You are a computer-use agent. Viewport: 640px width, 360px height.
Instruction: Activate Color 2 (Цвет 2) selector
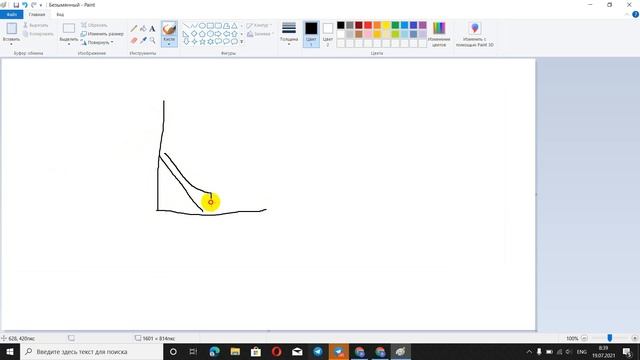328,34
